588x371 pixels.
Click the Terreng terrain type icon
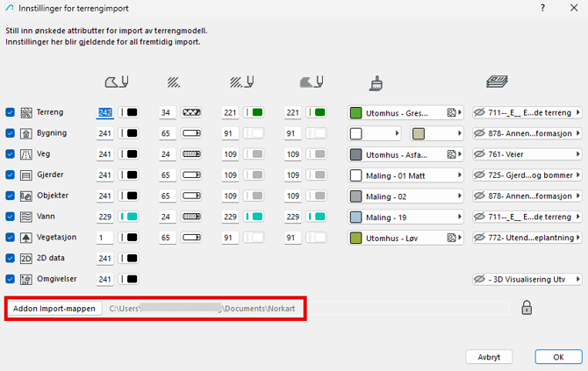pos(26,113)
